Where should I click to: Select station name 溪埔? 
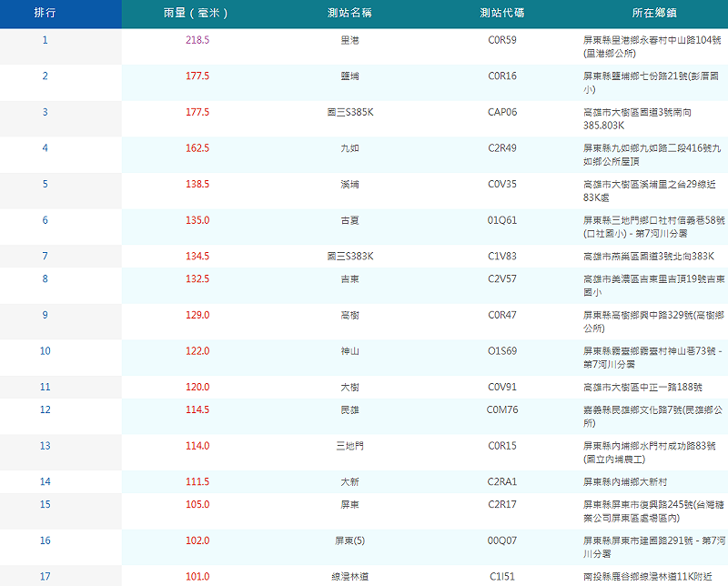[350, 185]
